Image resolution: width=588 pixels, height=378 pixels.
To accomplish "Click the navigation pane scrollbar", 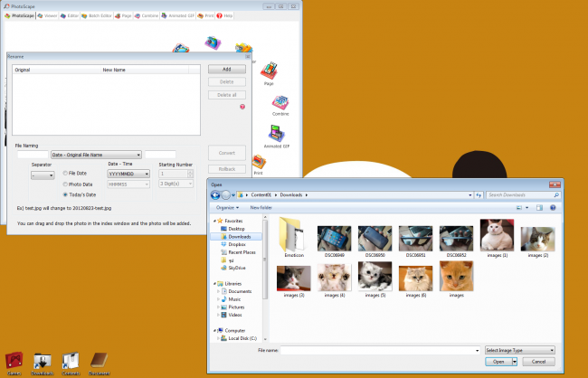I will (265, 259).
